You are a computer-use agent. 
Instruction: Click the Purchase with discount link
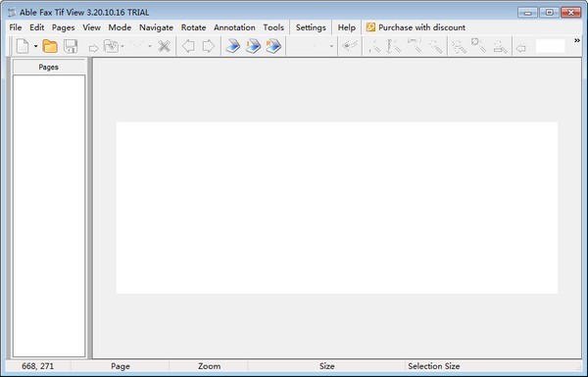[421, 27]
